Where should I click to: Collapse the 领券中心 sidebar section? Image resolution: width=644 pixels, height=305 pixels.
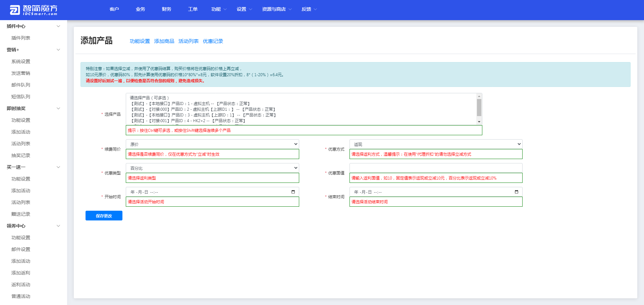tap(58, 226)
